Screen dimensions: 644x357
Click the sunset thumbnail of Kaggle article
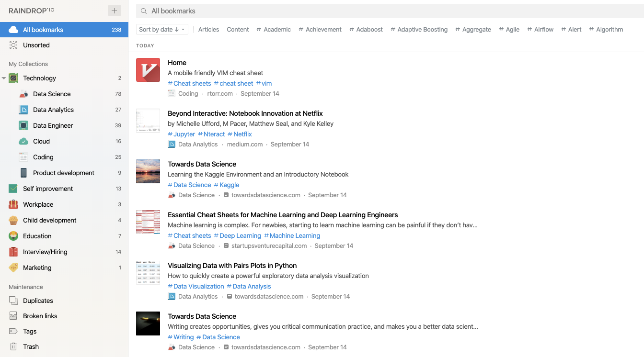click(148, 171)
